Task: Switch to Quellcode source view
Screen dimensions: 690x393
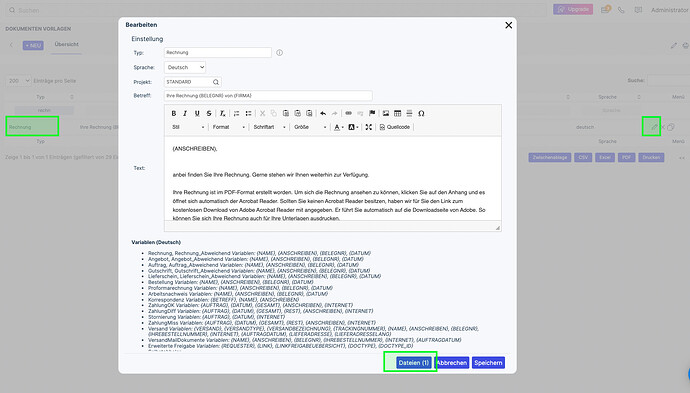Action: (x=395, y=127)
